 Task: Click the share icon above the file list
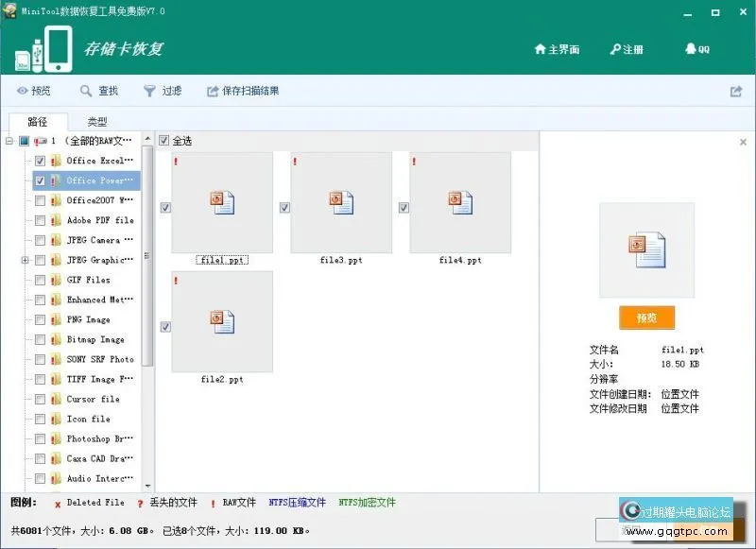pos(736,91)
